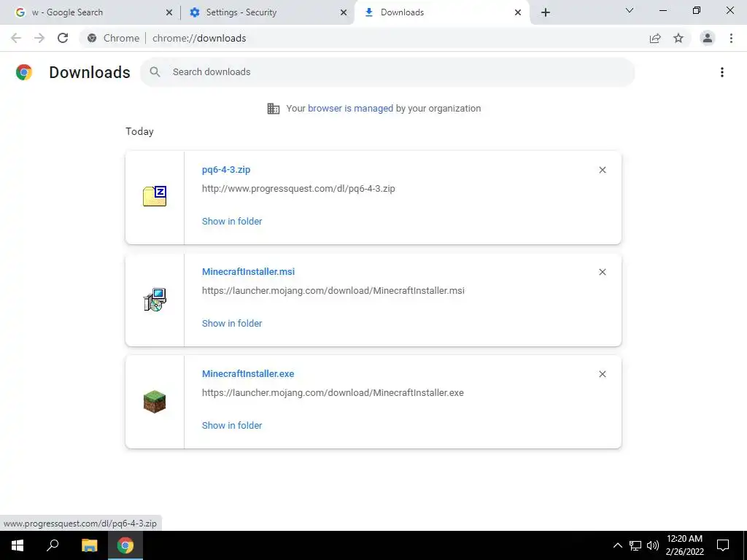The height and width of the screenshot is (560, 747).
Task: Open Windows taskbar search
Action: click(x=53, y=545)
